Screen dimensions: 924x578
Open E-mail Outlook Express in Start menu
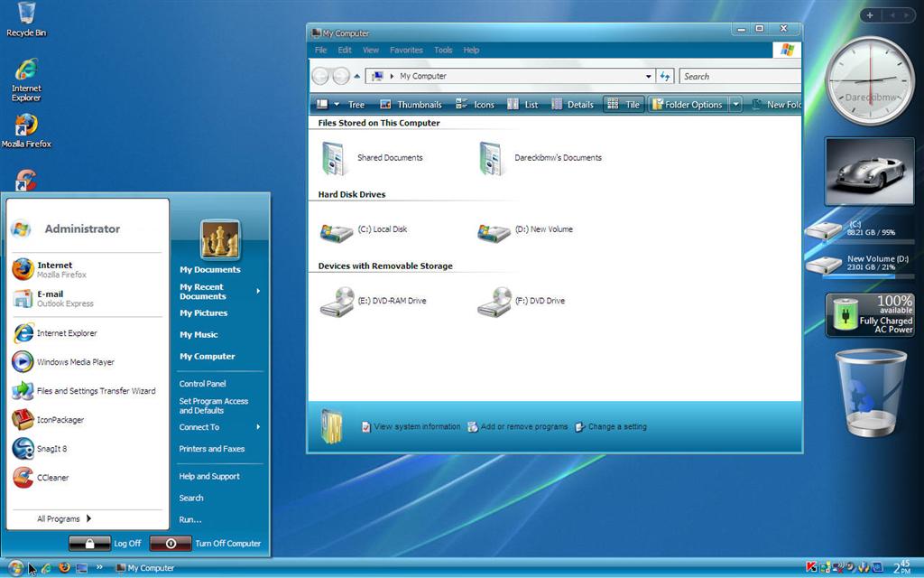pyautogui.click(x=86, y=298)
